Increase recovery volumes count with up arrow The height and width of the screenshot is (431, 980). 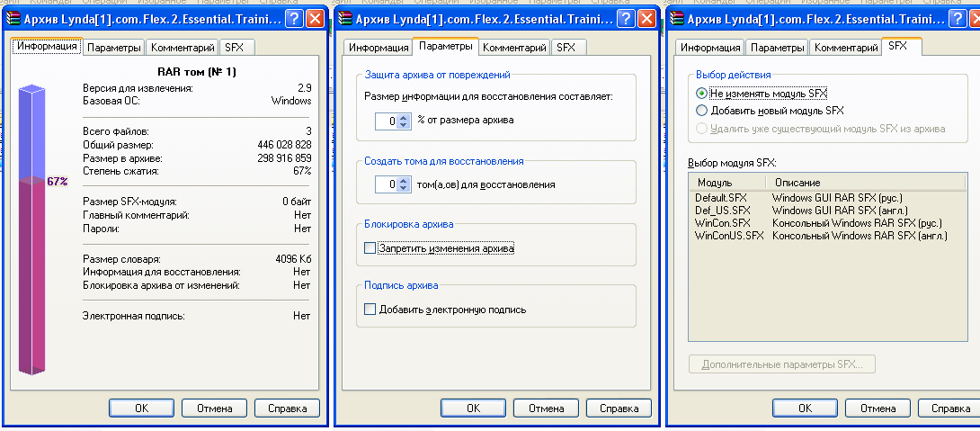(x=403, y=181)
